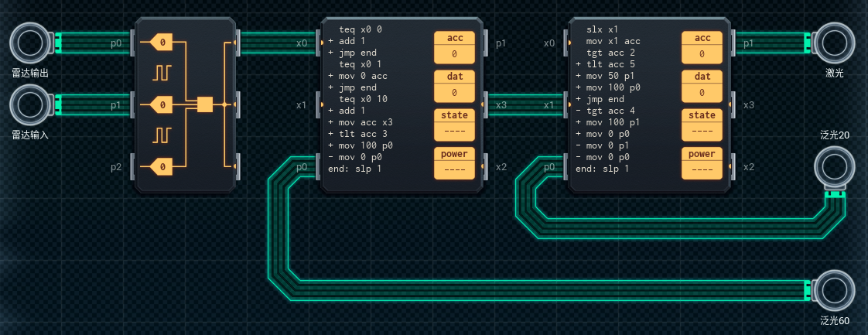Click the 泛光60 output connector
Screen dimensions: 868x335
(835, 290)
